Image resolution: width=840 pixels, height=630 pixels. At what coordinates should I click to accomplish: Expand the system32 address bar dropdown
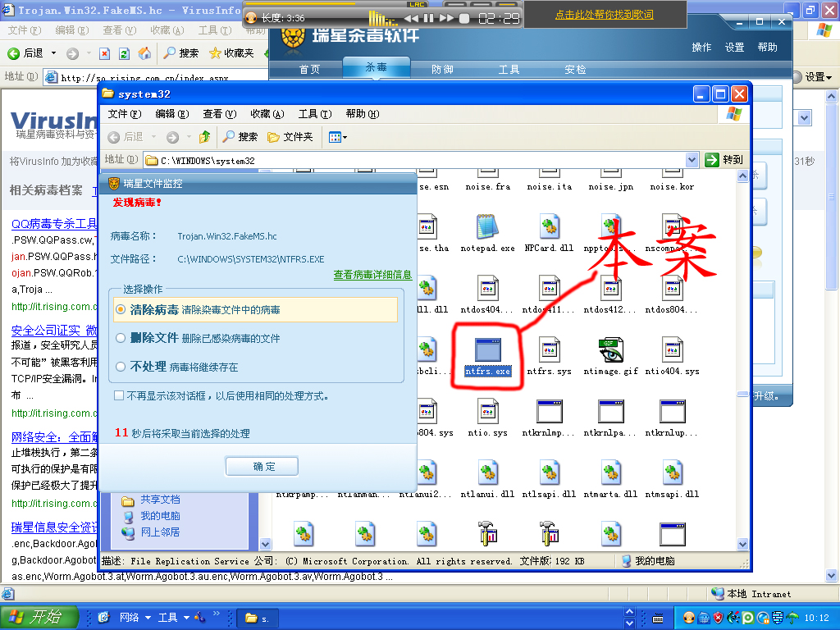tap(692, 160)
